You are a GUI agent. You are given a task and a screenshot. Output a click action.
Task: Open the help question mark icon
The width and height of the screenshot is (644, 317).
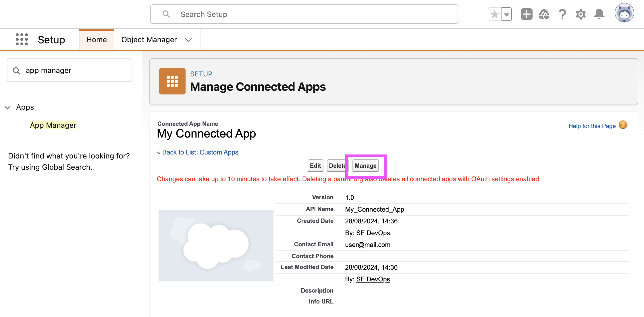tap(562, 14)
